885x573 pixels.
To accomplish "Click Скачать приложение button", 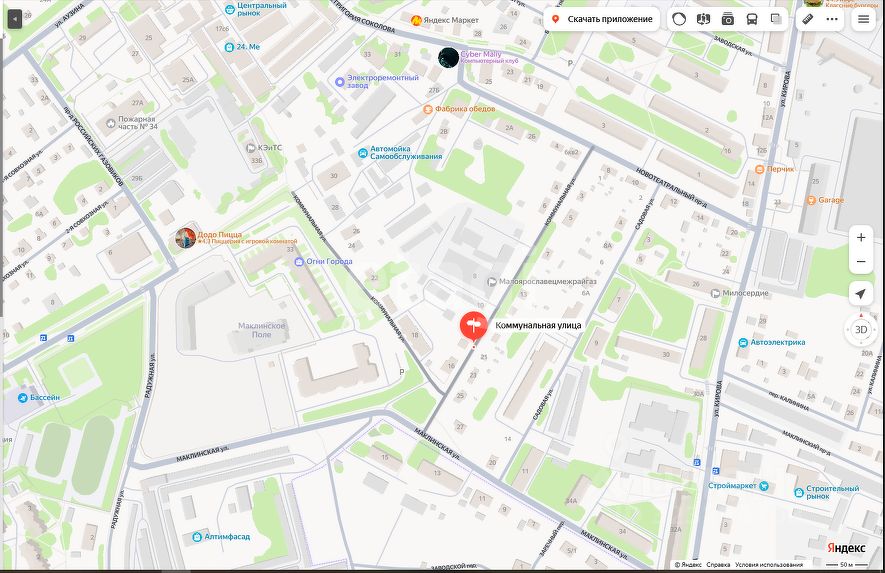I will click(602, 19).
